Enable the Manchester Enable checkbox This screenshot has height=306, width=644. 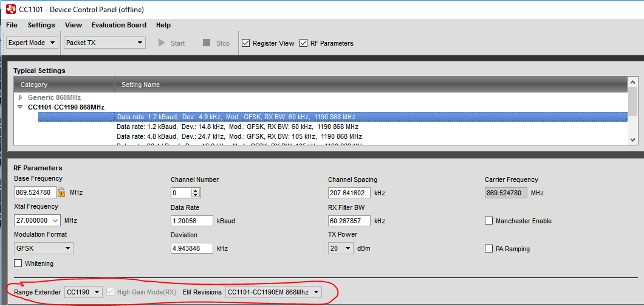(488, 221)
